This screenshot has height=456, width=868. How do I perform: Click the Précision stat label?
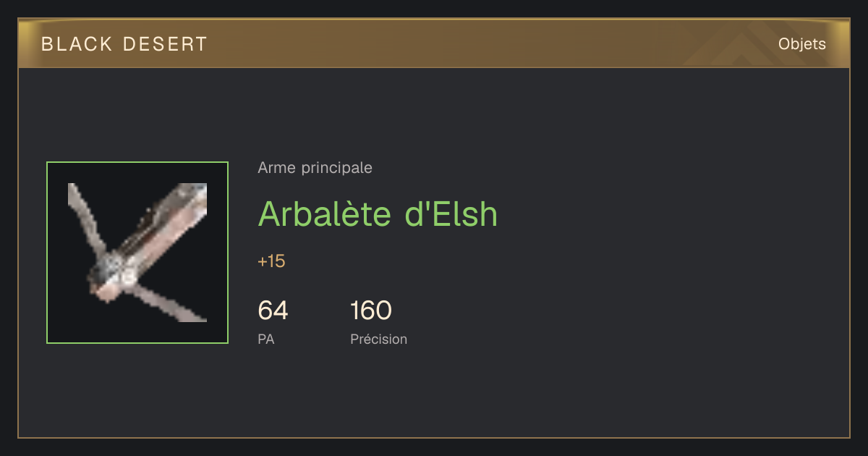[x=378, y=339]
